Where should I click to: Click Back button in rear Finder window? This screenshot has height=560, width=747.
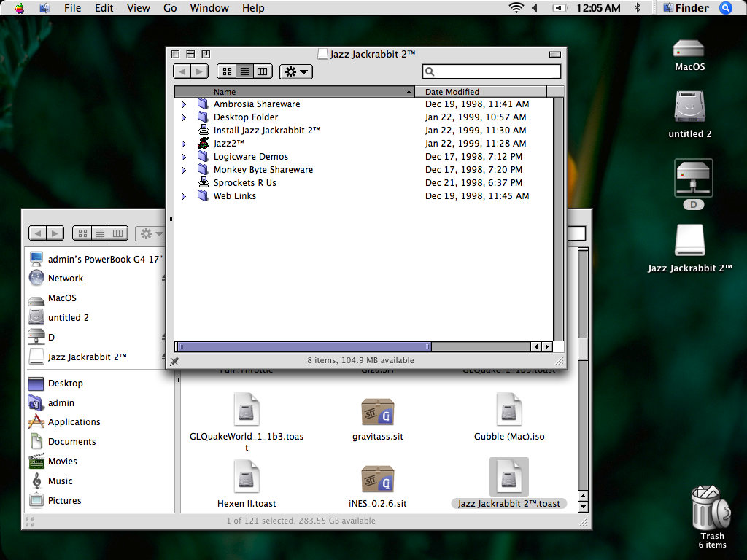coord(37,233)
